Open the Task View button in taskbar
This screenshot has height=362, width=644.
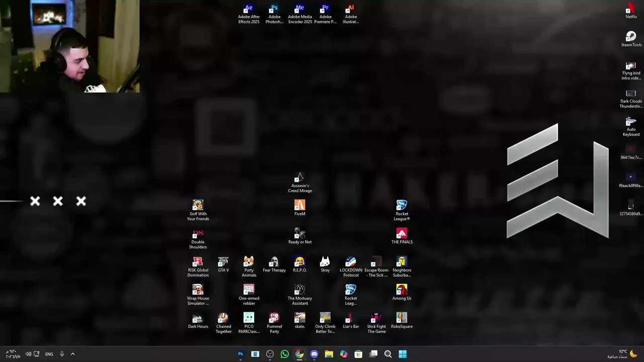coord(373,354)
